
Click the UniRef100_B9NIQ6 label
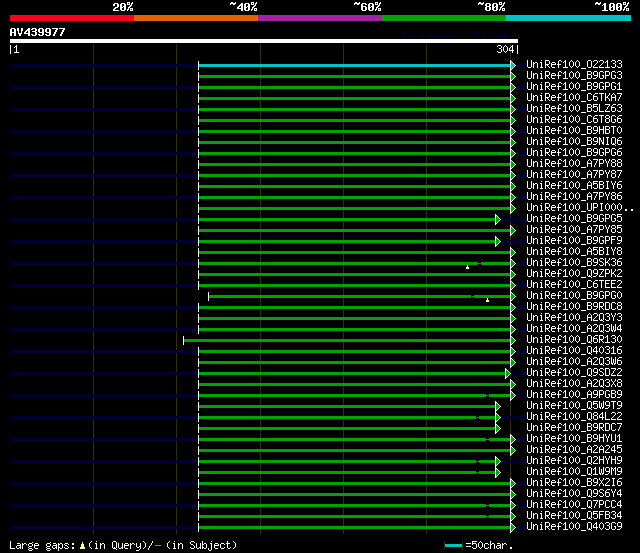[x=574, y=142]
